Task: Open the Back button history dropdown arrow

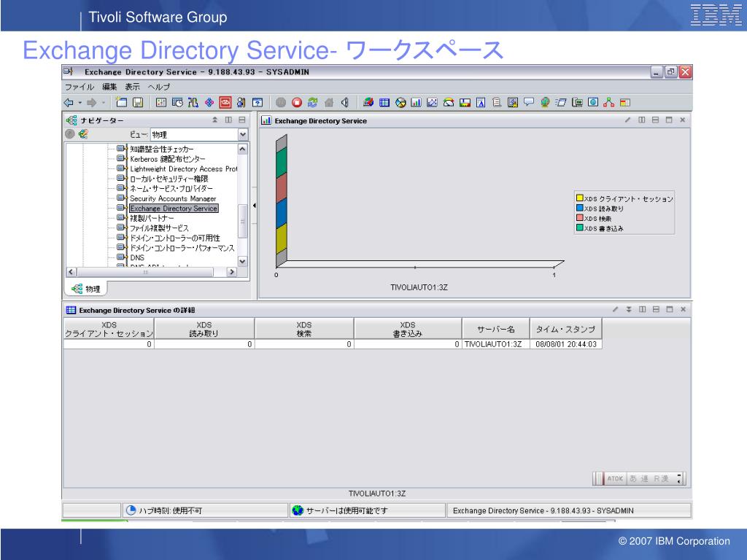Action: coord(80,102)
